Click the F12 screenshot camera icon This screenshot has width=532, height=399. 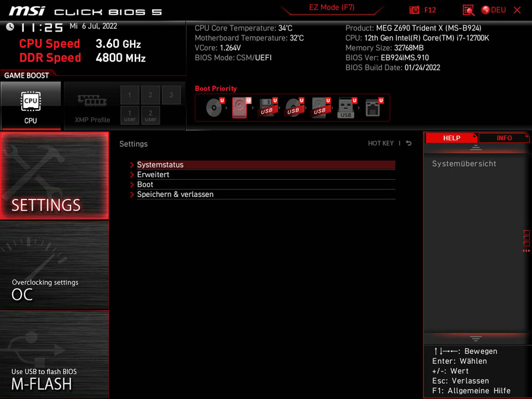pos(414,10)
